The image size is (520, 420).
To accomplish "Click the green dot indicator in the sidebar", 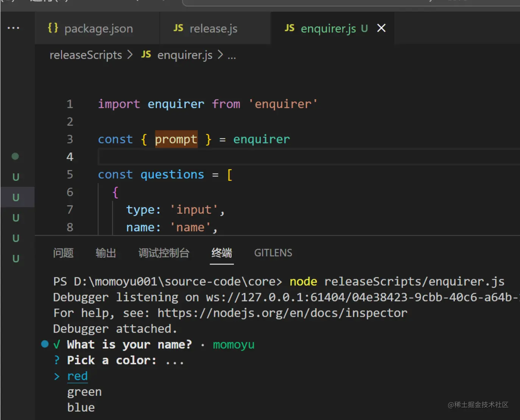I will click(x=15, y=156).
